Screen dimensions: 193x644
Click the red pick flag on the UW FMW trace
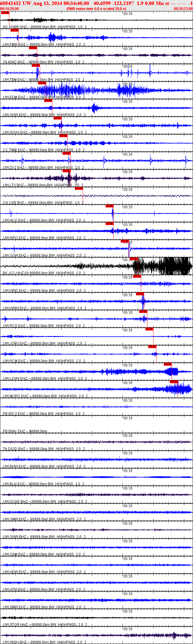[15, 30]
